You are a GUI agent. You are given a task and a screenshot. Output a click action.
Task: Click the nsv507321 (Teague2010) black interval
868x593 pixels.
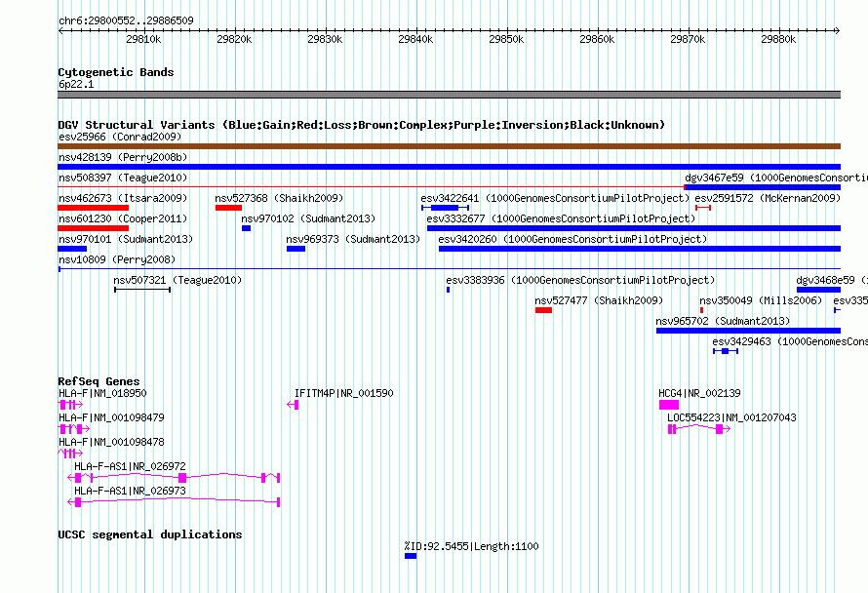[x=142, y=290]
